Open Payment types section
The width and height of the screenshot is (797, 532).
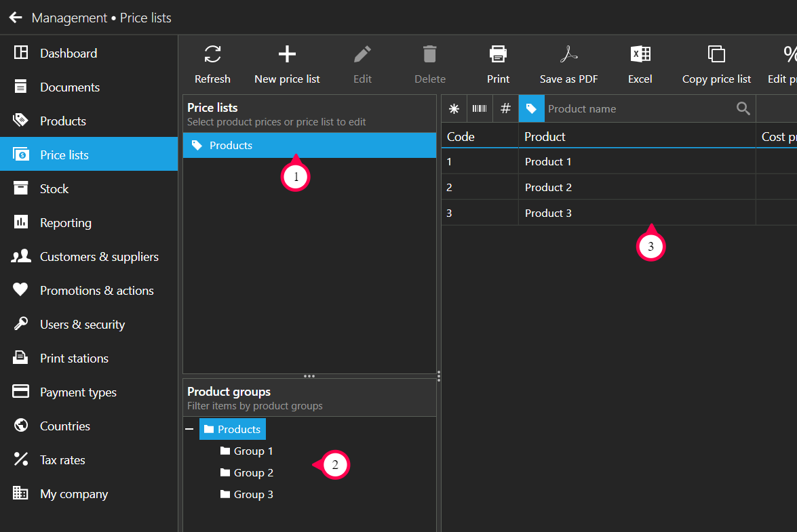click(89, 392)
